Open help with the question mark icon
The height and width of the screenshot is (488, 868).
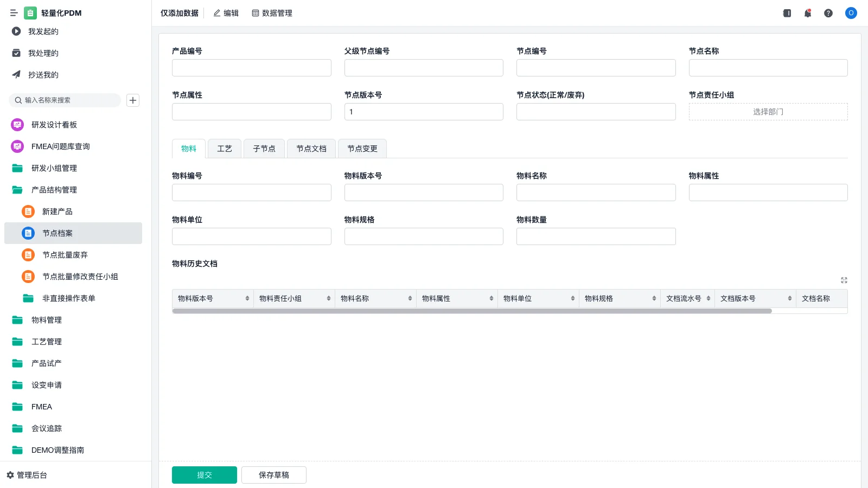(x=828, y=13)
